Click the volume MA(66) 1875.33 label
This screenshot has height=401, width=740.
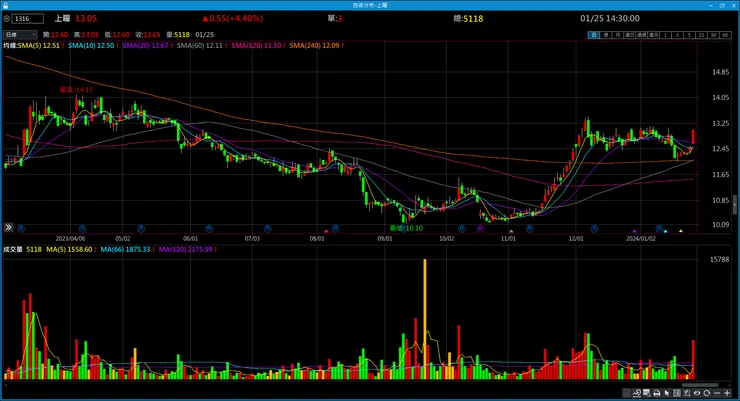(126, 250)
